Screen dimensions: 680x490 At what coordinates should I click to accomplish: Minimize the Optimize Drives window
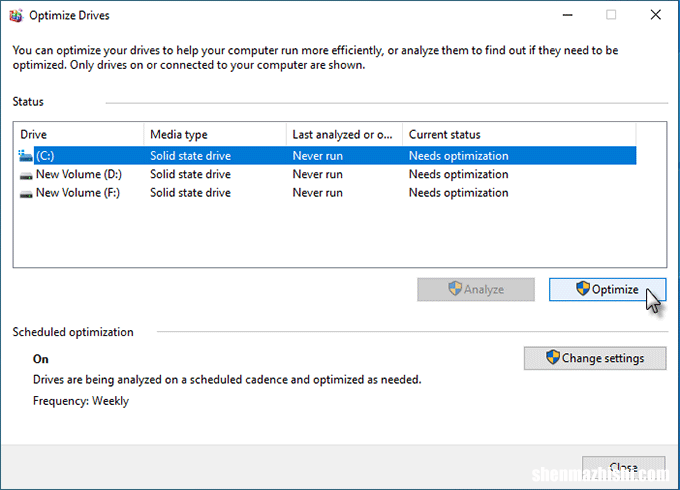tap(568, 15)
